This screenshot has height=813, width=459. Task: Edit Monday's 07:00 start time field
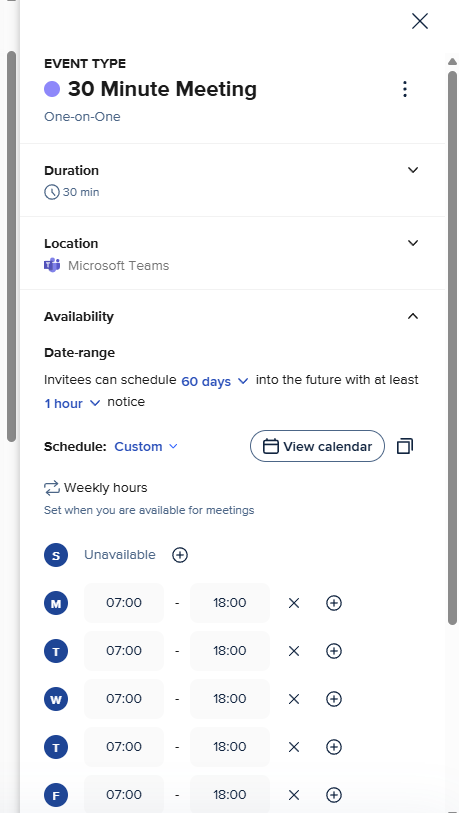pyautogui.click(x=124, y=603)
